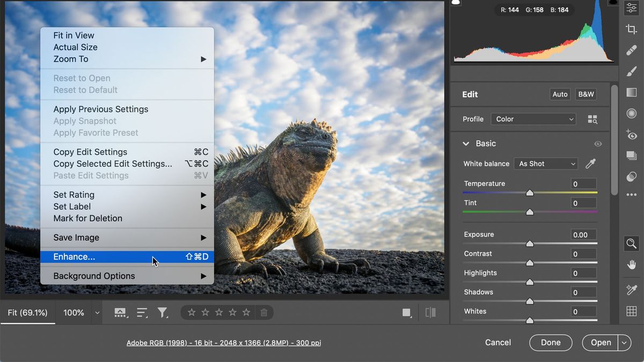644x362 pixels.
Task: Select the Crop and Rotate tool
Action: (x=631, y=28)
